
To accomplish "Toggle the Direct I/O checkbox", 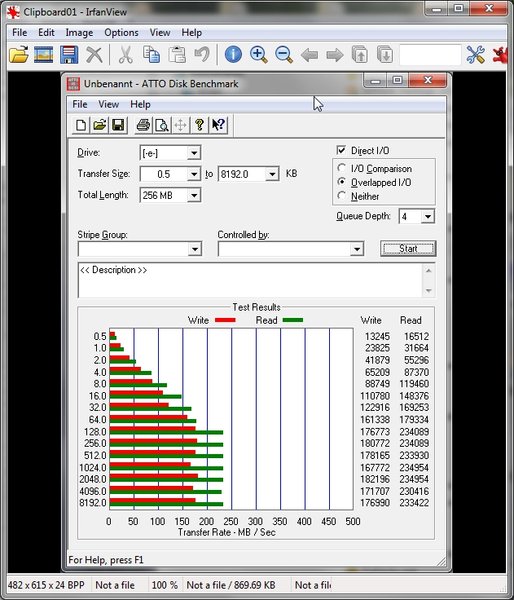I will coord(341,150).
